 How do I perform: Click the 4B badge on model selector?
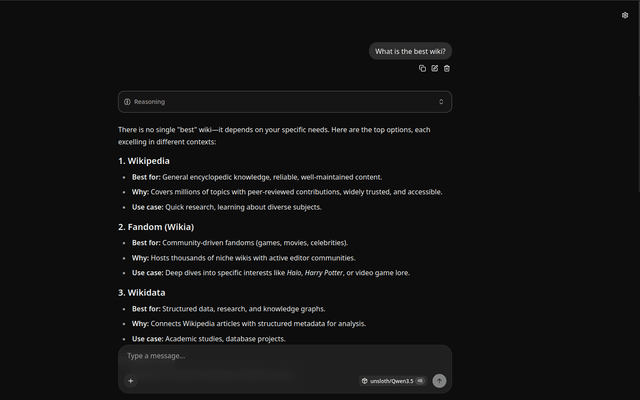coord(420,381)
